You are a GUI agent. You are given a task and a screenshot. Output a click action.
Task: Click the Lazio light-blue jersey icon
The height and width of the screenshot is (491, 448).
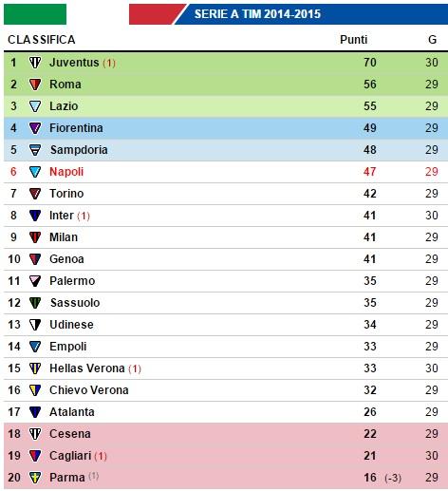point(35,106)
